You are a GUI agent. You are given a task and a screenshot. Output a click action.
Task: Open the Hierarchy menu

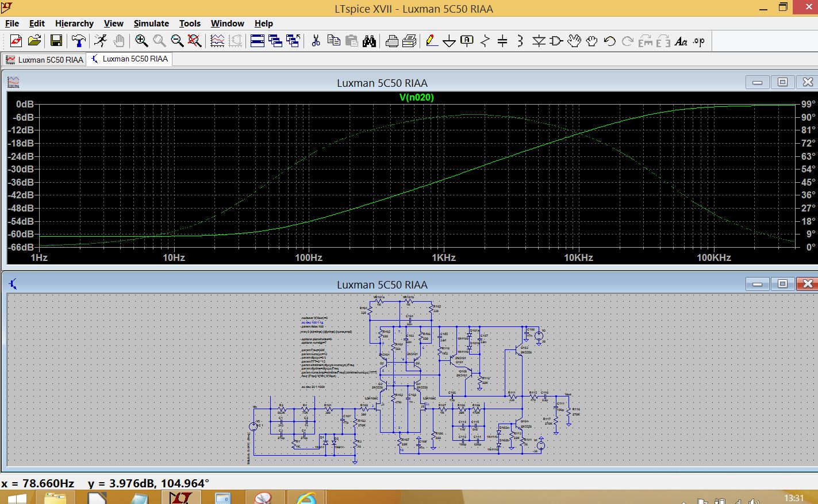click(x=74, y=24)
